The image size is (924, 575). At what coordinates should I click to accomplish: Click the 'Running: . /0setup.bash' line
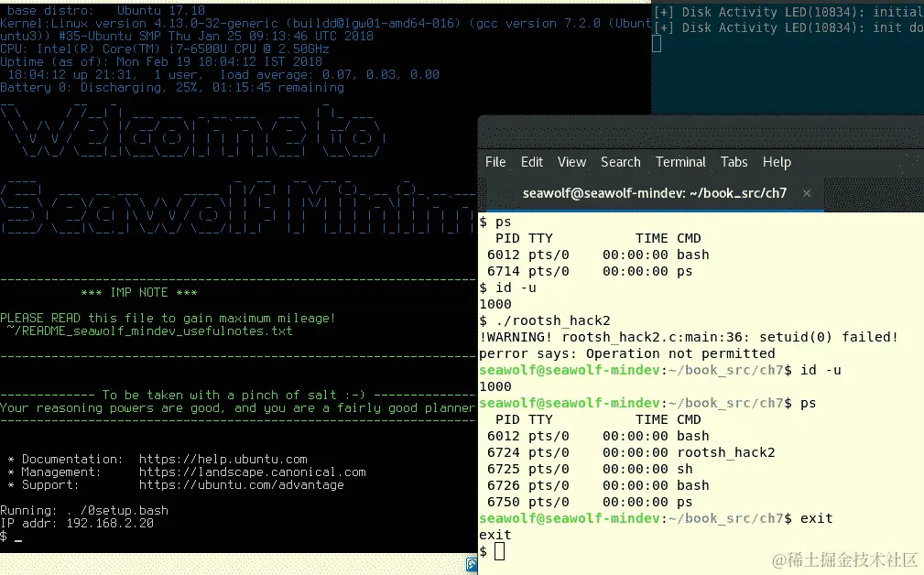[x=84, y=510]
